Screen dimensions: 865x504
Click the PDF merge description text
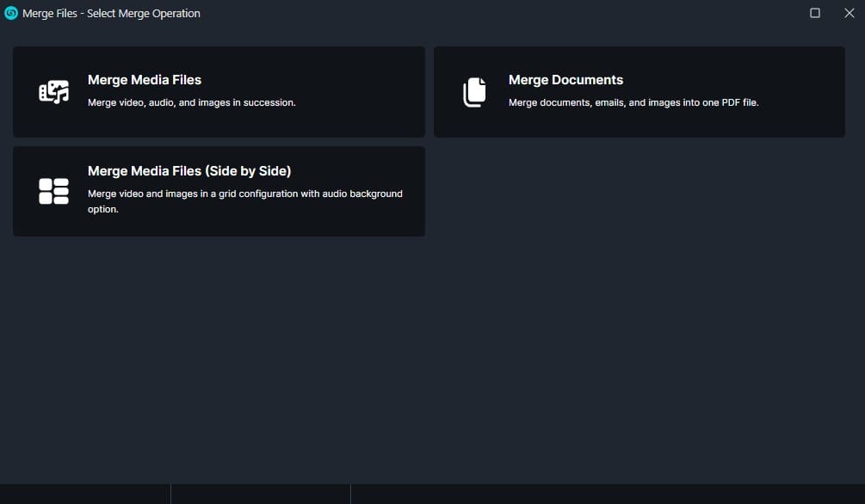(x=634, y=101)
